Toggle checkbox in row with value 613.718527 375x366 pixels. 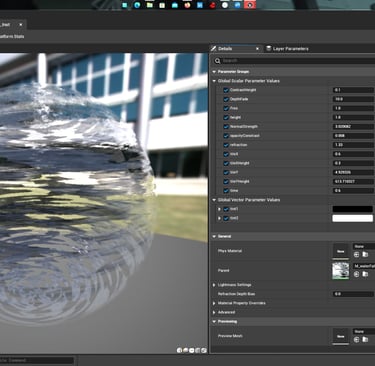226,182
